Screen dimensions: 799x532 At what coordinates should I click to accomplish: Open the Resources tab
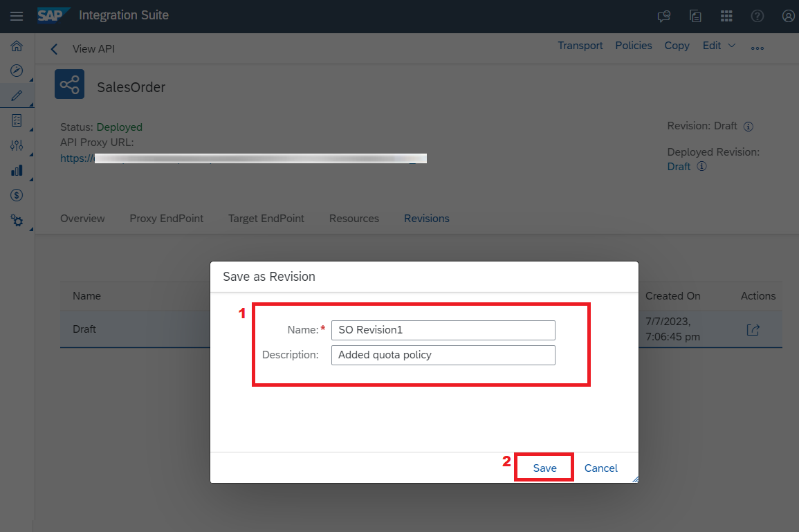coord(354,218)
